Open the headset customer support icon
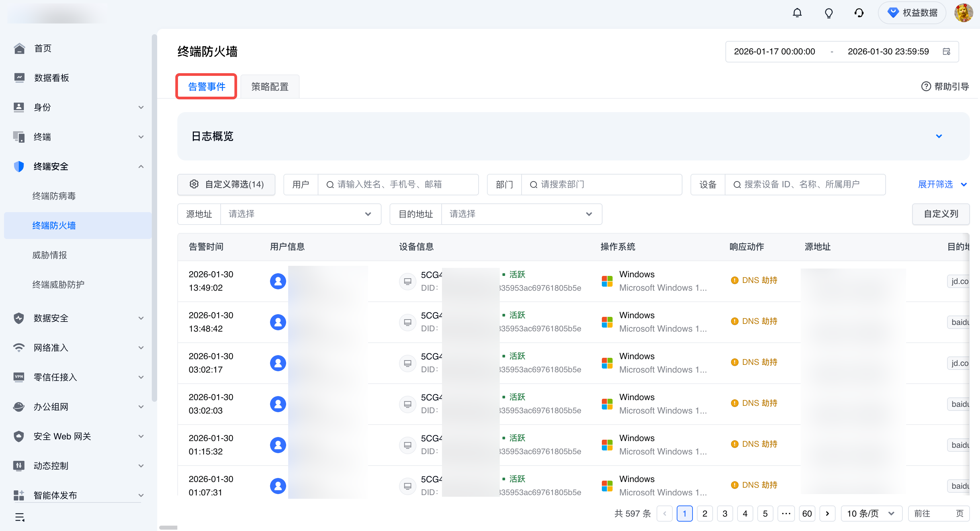 point(859,13)
